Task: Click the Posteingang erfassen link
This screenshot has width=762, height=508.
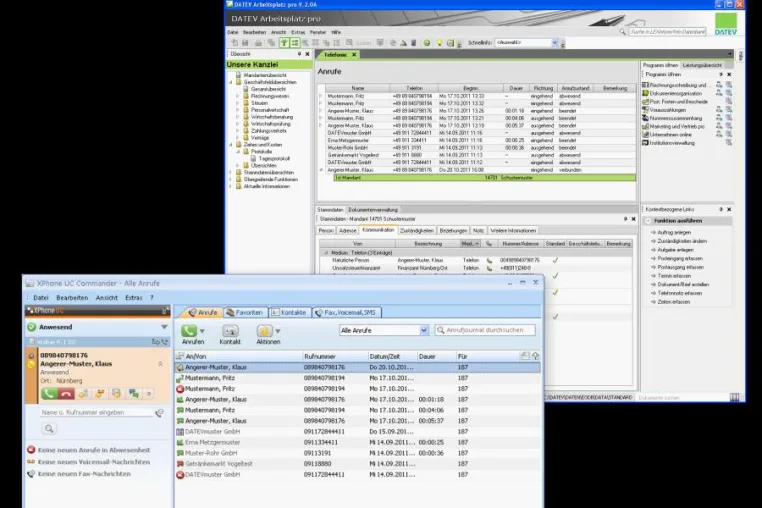Action: pos(680,259)
